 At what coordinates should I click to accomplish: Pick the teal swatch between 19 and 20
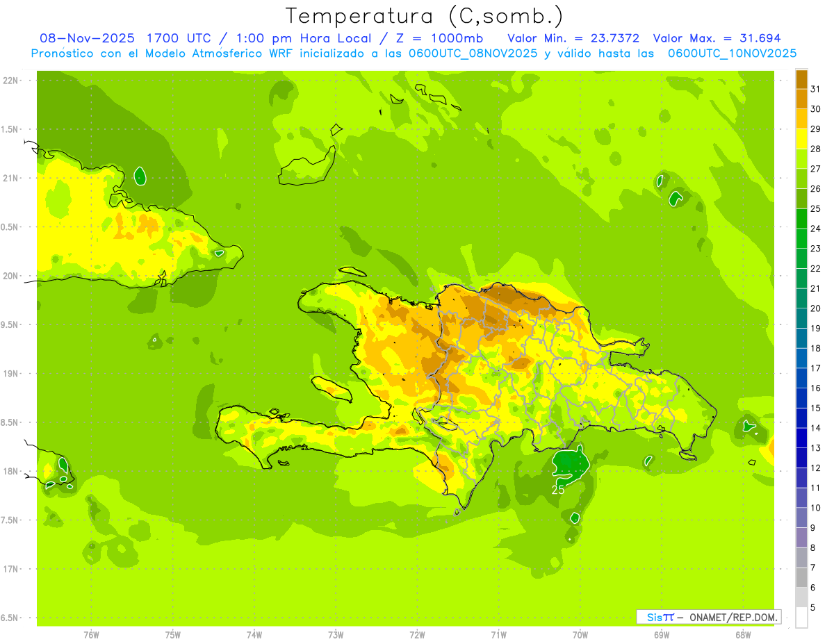[x=801, y=318]
